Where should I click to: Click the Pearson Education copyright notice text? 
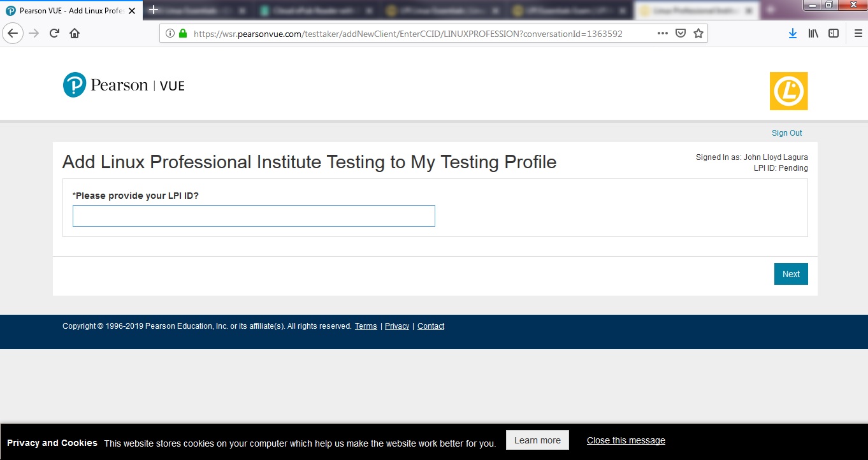207,326
